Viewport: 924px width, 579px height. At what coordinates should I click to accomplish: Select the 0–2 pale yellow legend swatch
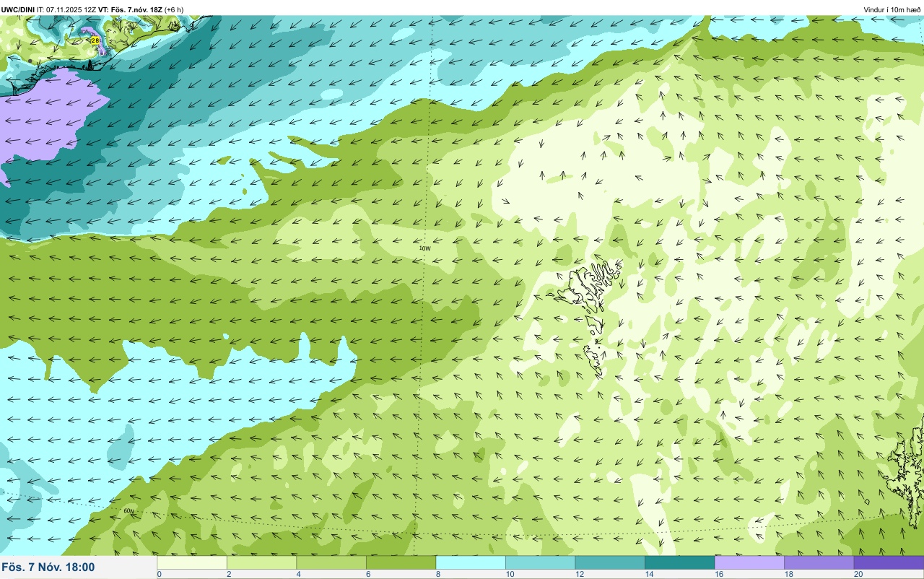(192, 562)
